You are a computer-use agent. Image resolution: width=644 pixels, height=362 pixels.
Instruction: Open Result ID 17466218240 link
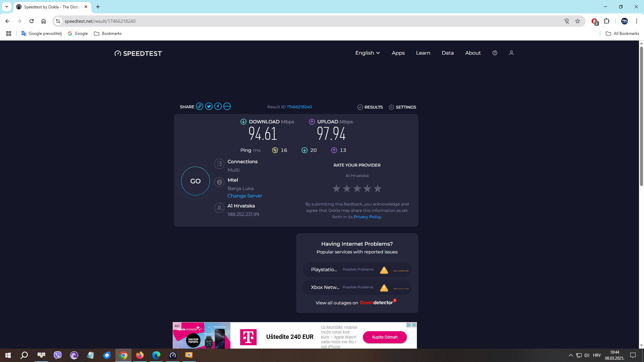300,107
